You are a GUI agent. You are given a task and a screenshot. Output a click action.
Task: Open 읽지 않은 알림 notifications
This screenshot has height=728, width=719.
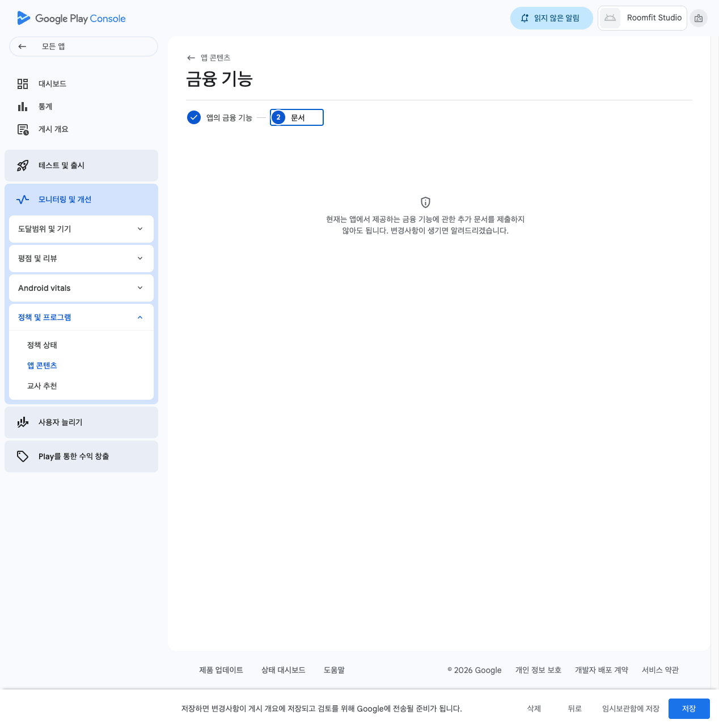coord(551,18)
